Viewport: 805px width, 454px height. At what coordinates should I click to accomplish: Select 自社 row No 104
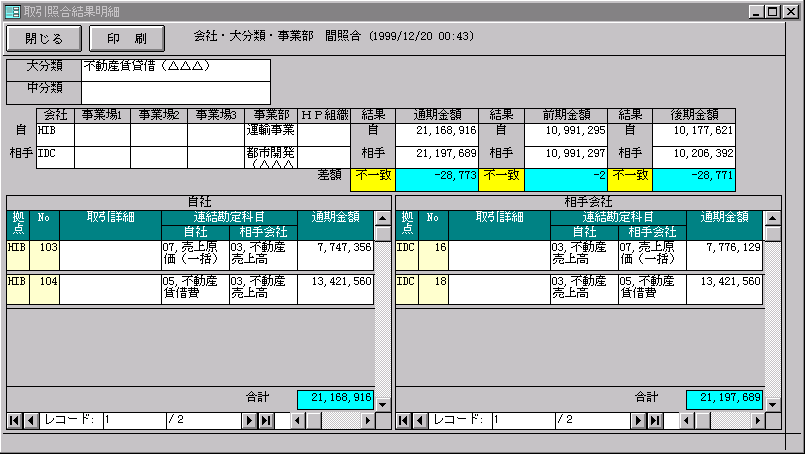click(x=44, y=289)
